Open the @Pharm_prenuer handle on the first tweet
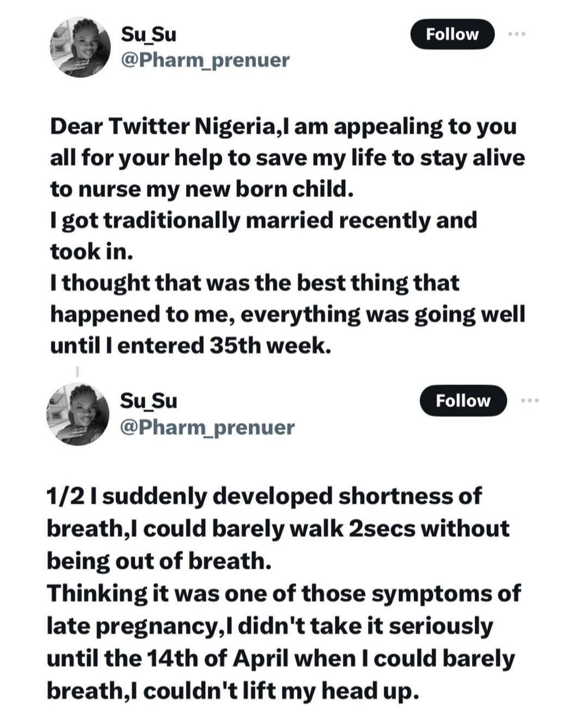The height and width of the screenshot is (724, 588). (205, 60)
